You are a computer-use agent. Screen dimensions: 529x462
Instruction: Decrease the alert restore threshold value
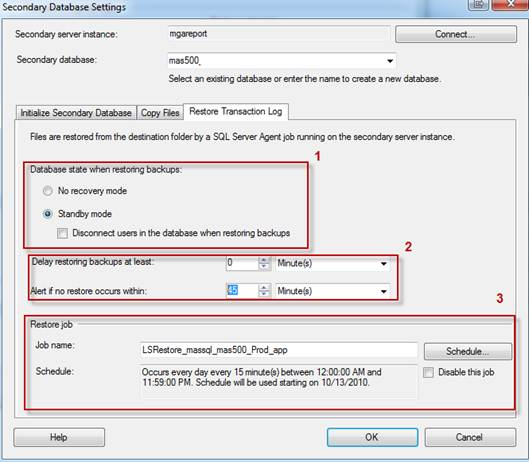[x=264, y=294]
